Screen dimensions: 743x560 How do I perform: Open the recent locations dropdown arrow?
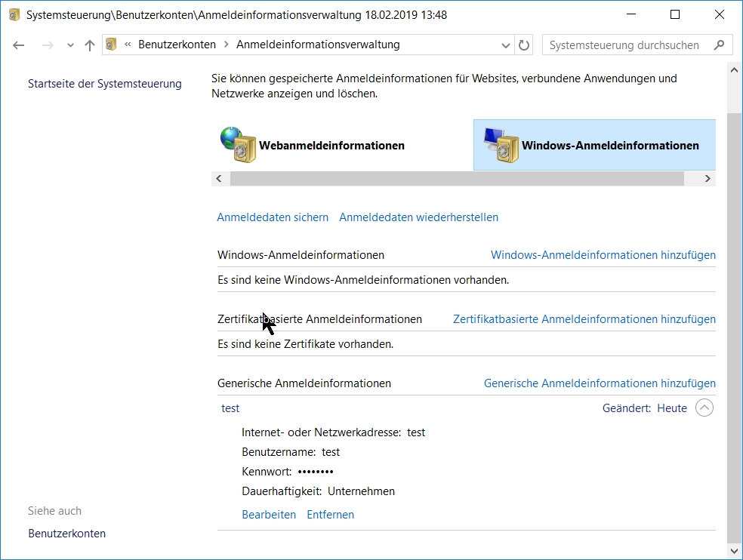(x=70, y=45)
